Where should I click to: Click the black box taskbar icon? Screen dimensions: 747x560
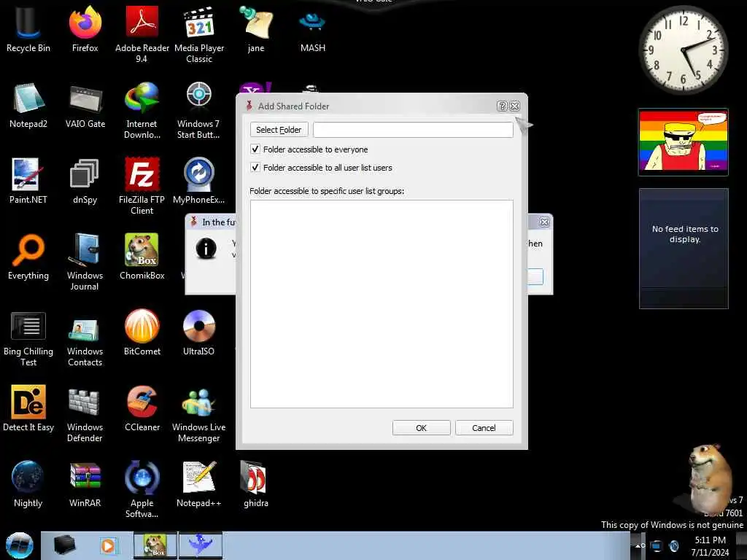64,545
